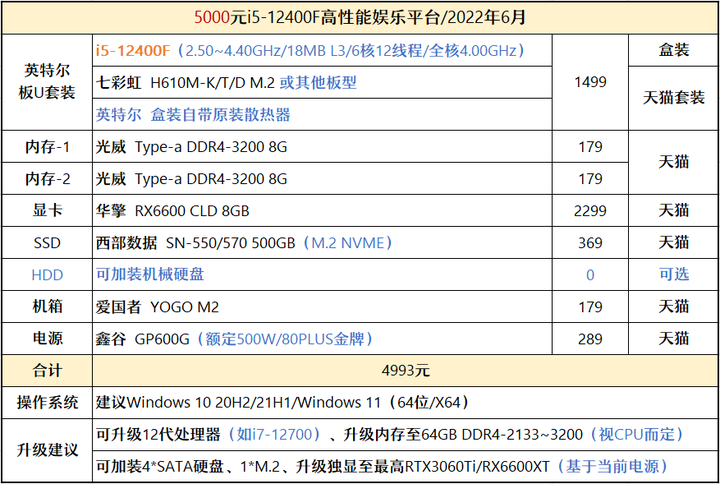This screenshot has width=720, height=484.
Task: Select the 或其他板型 blue text
Action: tap(318, 83)
